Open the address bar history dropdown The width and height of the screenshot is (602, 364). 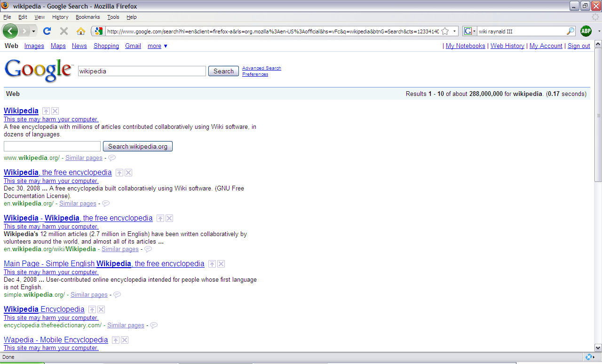(x=455, y=31)
